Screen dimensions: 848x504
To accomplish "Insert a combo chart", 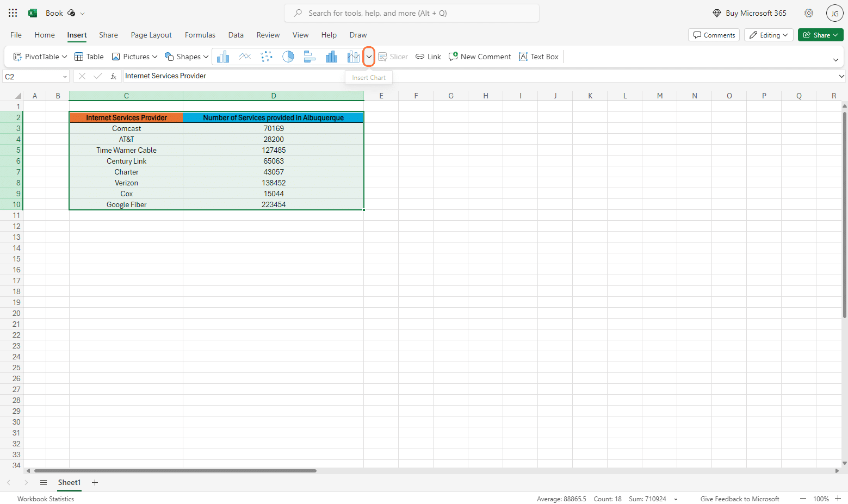I will tap(353, 57).
